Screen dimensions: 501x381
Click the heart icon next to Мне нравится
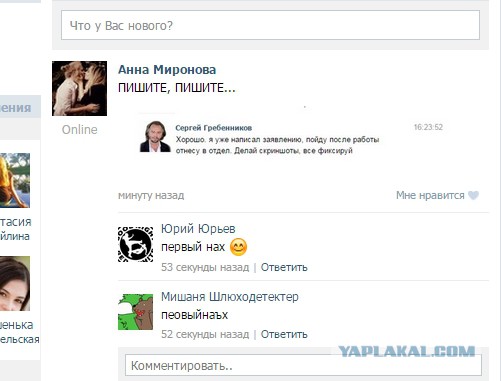point(473,195)
